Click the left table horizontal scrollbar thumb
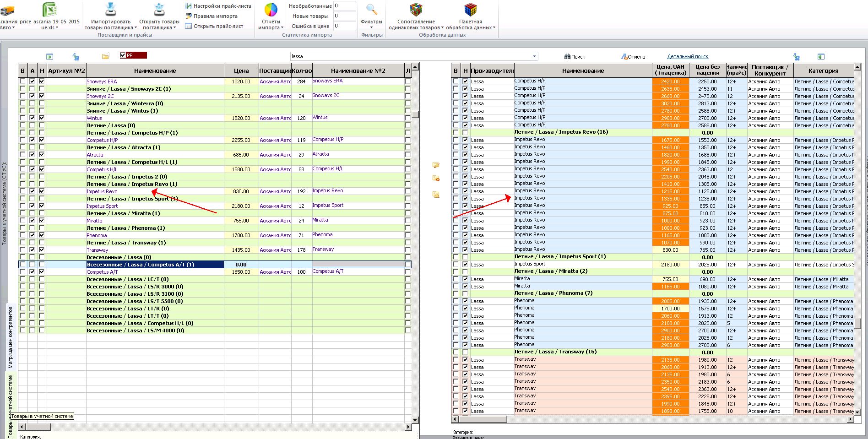The height and width of the screenshot is (439, 868). (38, 427)
